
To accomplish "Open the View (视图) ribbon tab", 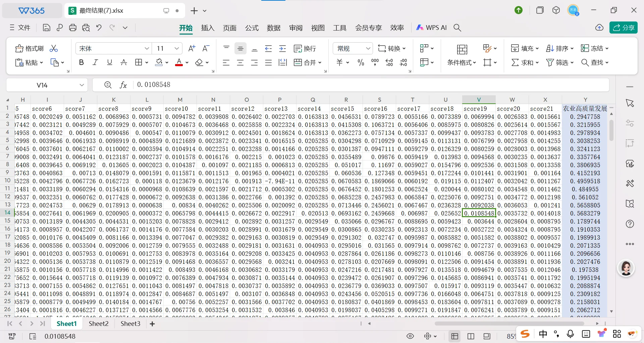I will [318, 28].
